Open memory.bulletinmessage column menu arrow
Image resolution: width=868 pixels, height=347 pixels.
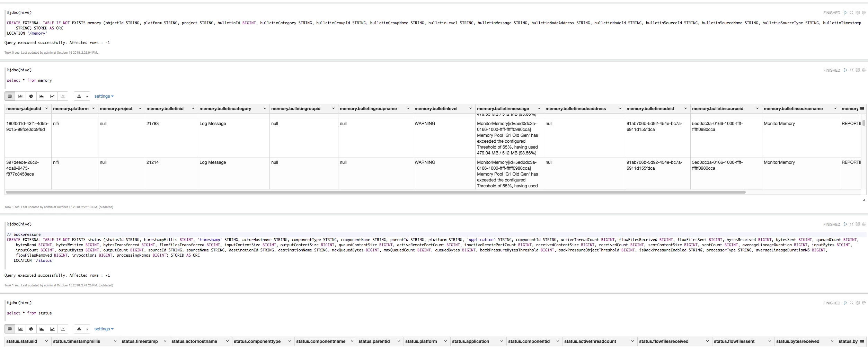[539, 108]
